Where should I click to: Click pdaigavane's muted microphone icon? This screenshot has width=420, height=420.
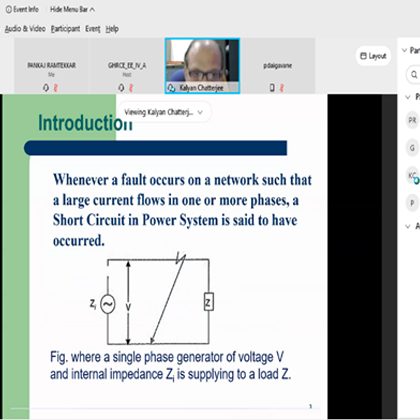(x=282, y=88)
